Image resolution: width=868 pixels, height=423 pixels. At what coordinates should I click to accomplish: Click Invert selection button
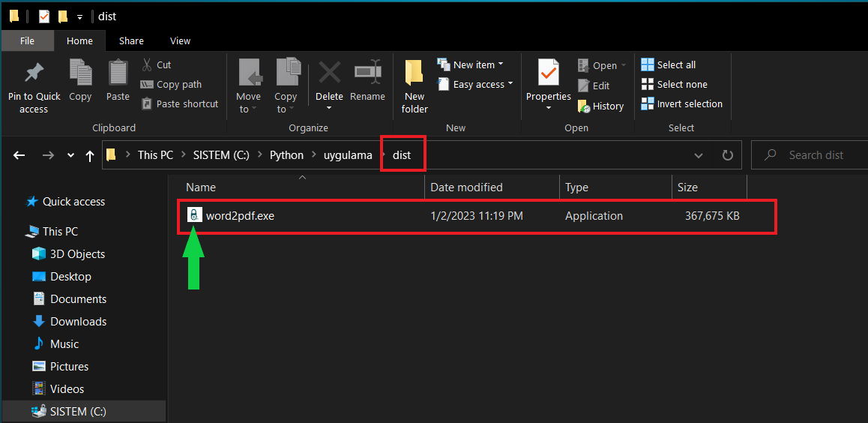(681, 103)
